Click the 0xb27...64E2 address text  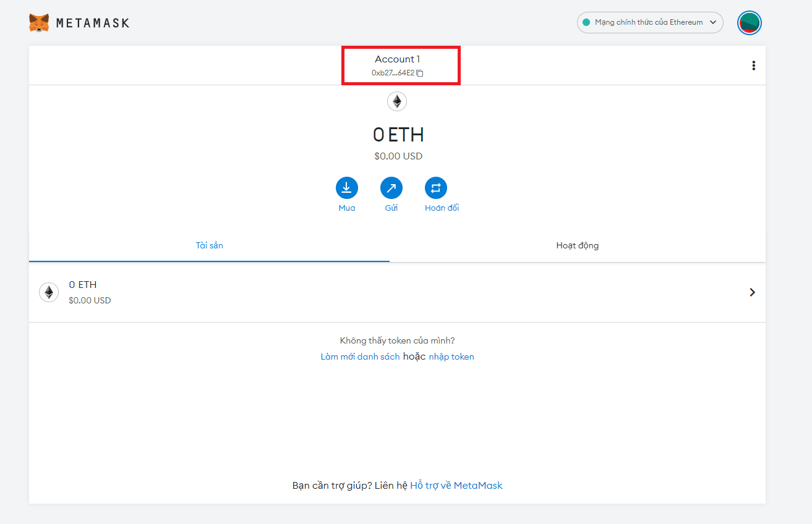(x=394, y=73)
